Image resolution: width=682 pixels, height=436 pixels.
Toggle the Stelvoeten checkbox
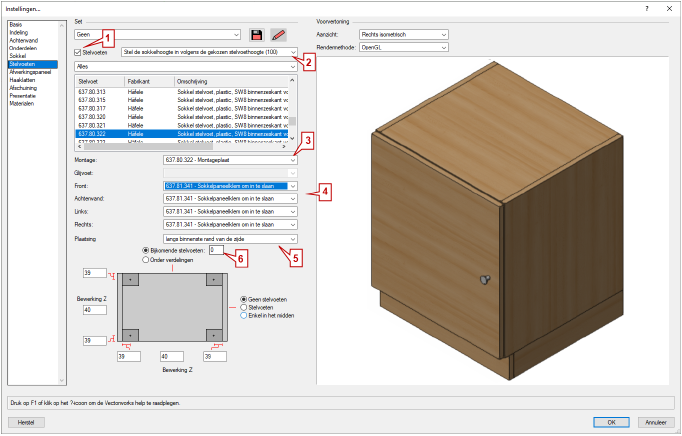78,52
